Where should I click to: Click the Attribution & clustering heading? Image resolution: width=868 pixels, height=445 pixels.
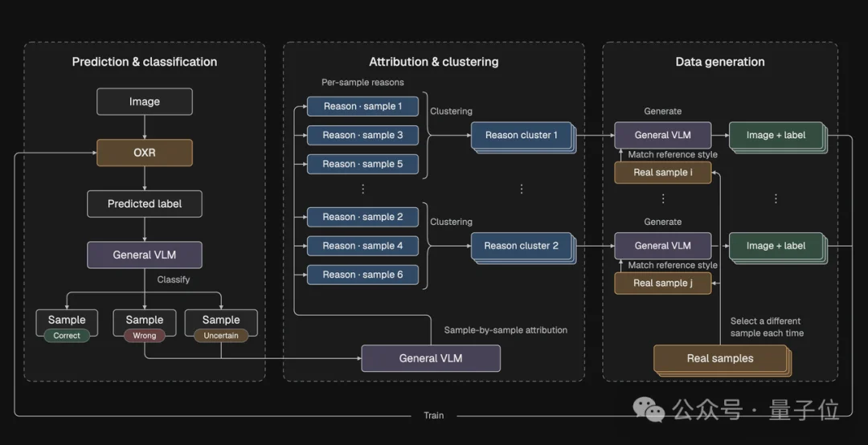pyautogui.click(x=433, y=62)
